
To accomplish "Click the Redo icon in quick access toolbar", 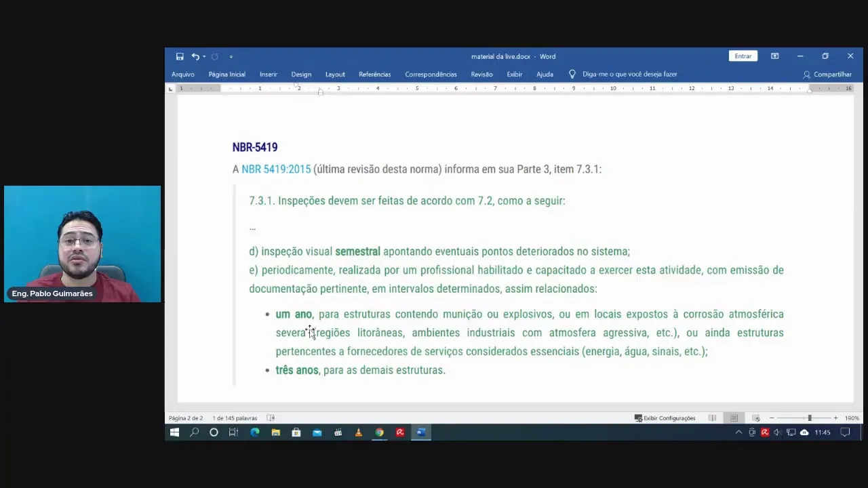I will point(214,56).
